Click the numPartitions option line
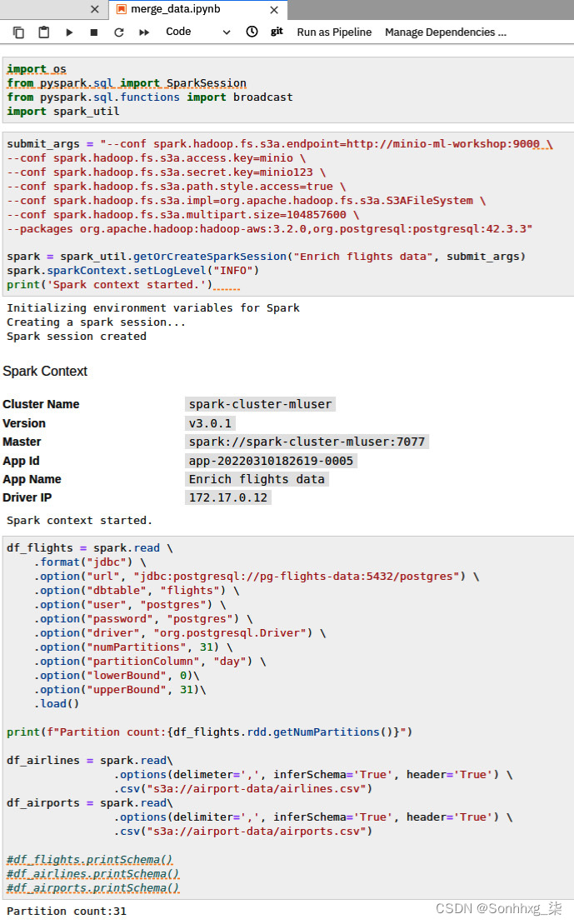 (x=133, y=647)
